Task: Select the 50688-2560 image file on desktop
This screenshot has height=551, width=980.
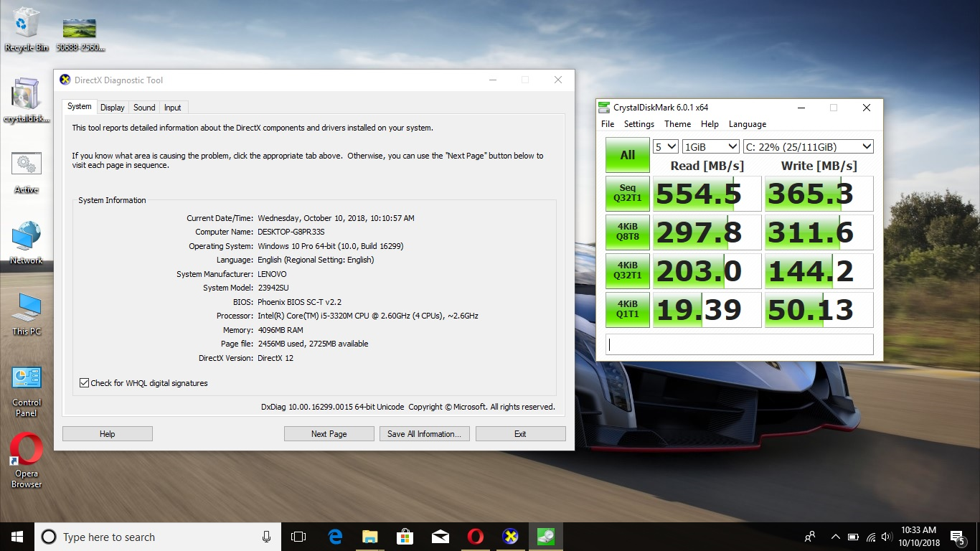Action: pyautogui.click(x=80, y=34)
